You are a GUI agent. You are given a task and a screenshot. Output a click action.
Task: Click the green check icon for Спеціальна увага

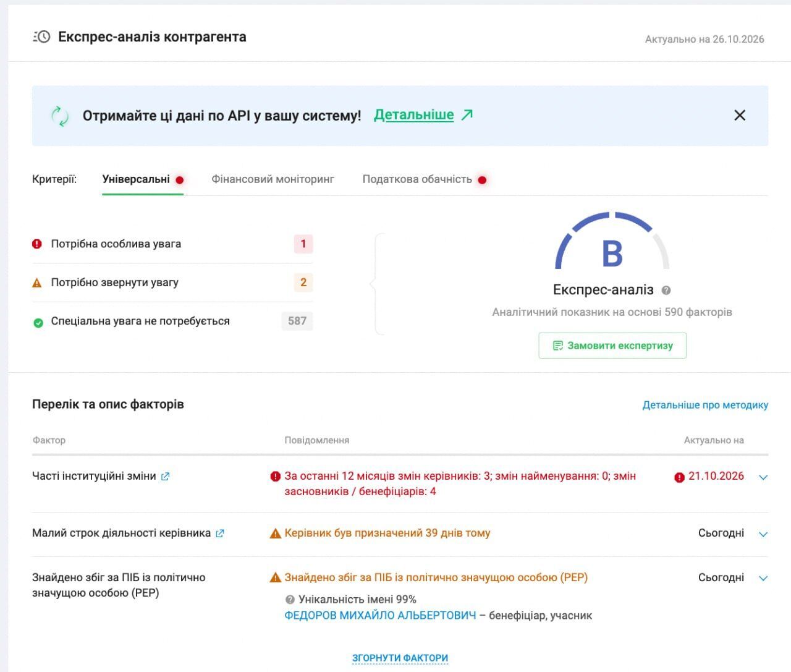[38, 322]
